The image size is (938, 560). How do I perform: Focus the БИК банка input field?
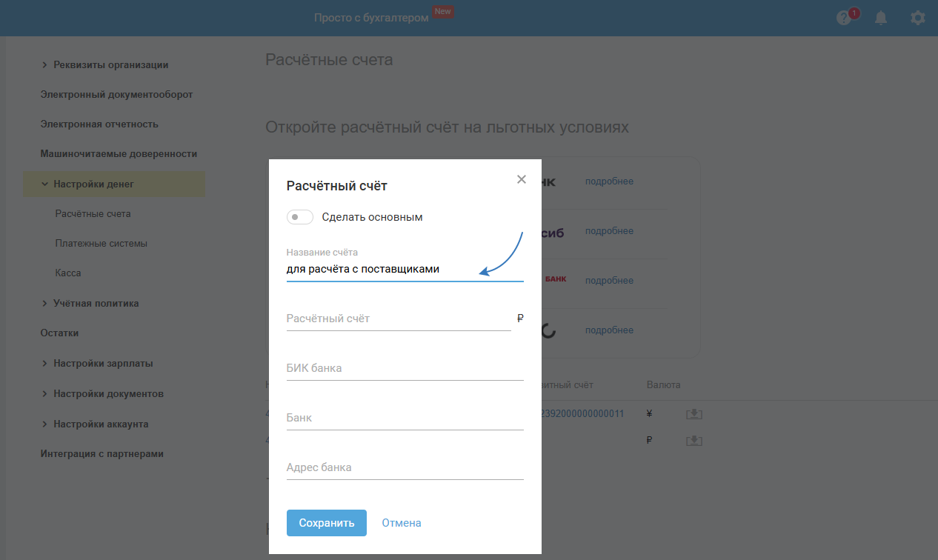click(405, 369)
